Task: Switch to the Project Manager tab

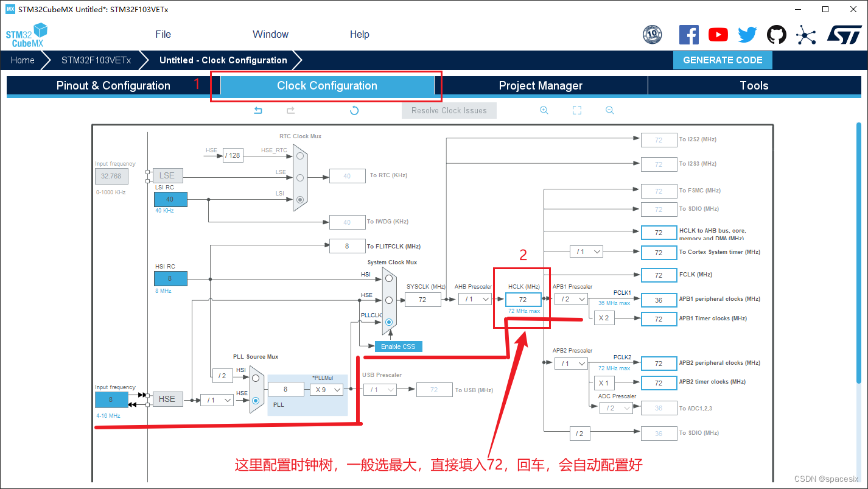Action: tap(541, 85)
